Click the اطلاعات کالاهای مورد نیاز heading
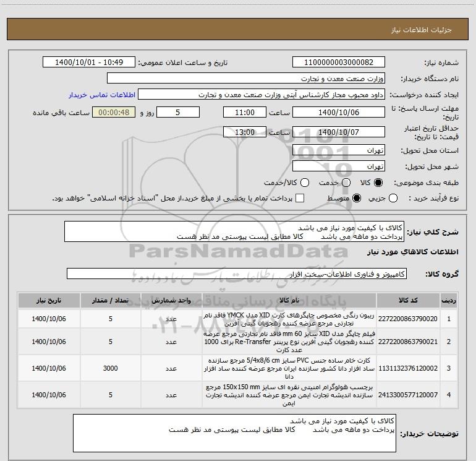The height and width of the screenshot is (461, 476). pos(413,252)
